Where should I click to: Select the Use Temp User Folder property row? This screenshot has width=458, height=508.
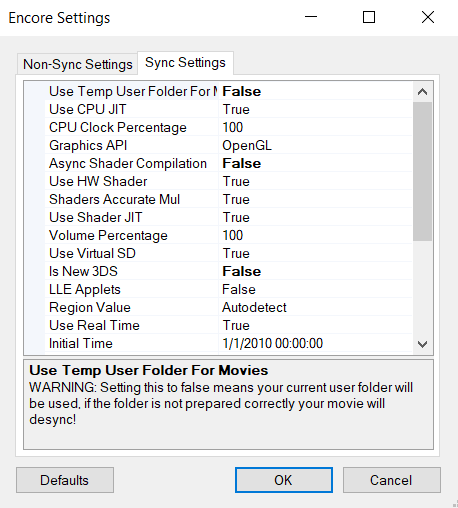[229, 91]
